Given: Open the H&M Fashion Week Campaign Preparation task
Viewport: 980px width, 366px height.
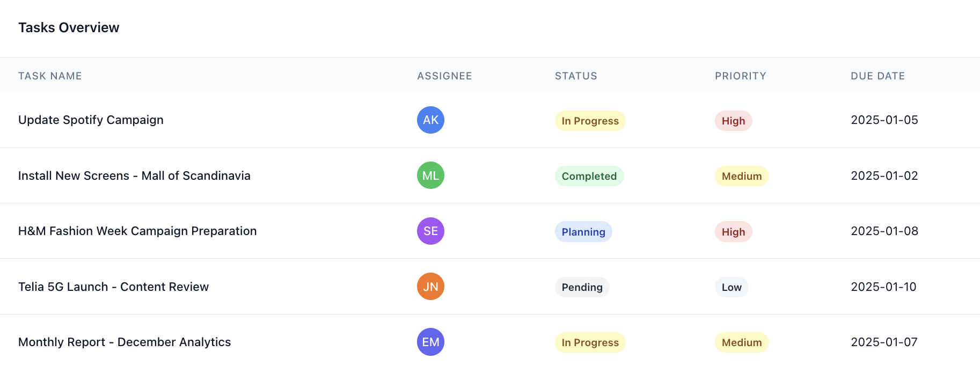Looking at the screenshot, I should click(137, 231).
